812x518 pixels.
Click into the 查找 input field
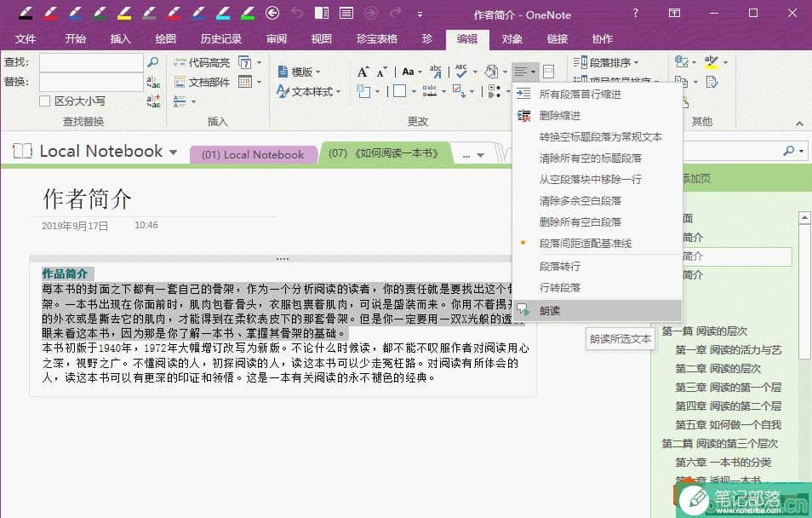pos(91,63)
